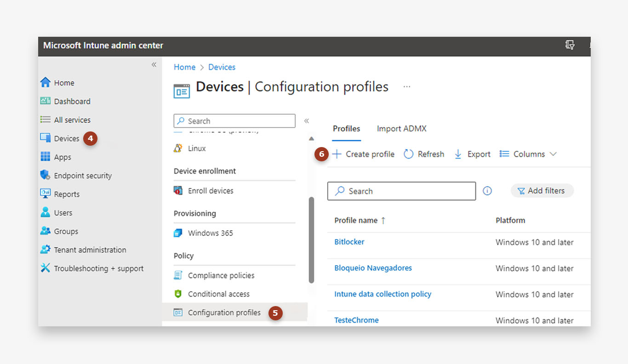Open the Bloqueio Navegadores profile
This screenshot has width=628, height=364.
373,268
